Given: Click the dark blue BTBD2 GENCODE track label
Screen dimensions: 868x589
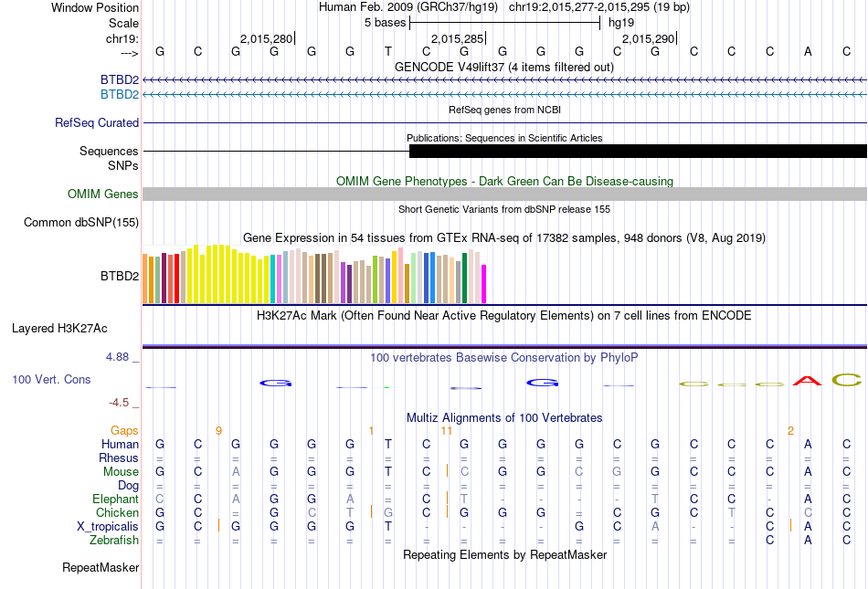Looking at the screenshot, I should [120, 79].
